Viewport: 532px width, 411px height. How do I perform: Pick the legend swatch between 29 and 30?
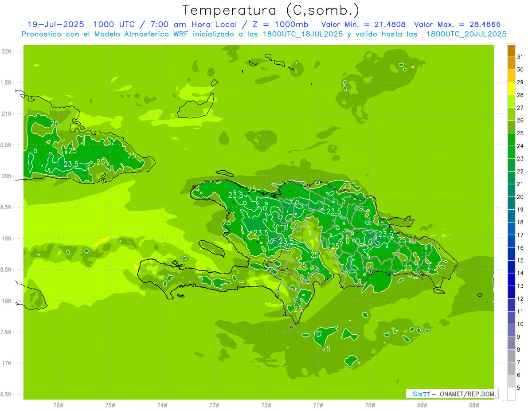tap(511, 76)
